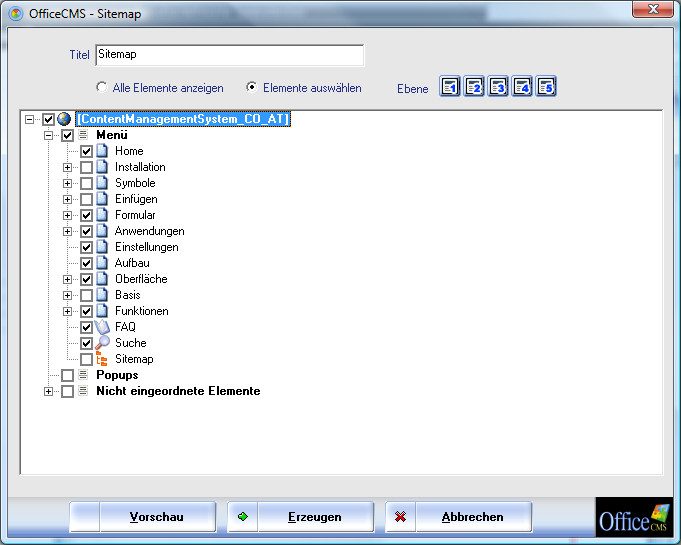Click the page icon beside Einfügen
Image resolution: width=681 pixels, height=545 pixels.
[x=102, y=199]
